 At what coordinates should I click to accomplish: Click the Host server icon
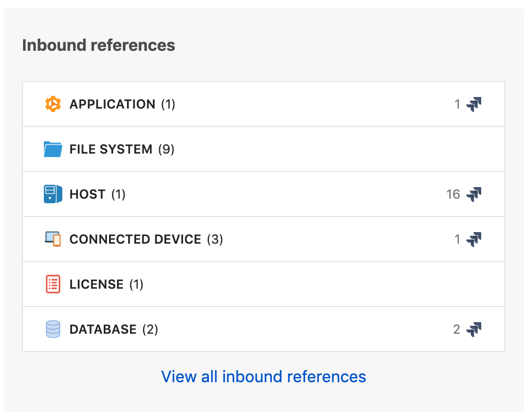pos(53,194)
